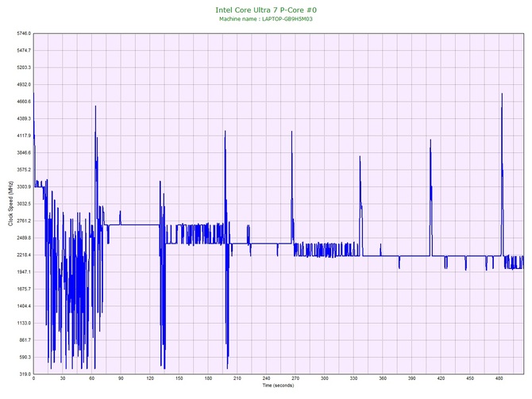Click the 1404.4 y-axis value
Image resolution: width=532 pixels, height=399 pixels.
[24, 306]
